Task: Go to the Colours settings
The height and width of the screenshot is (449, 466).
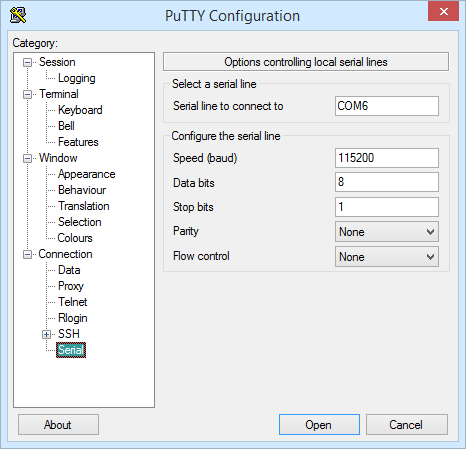Action: pos(75,238)
